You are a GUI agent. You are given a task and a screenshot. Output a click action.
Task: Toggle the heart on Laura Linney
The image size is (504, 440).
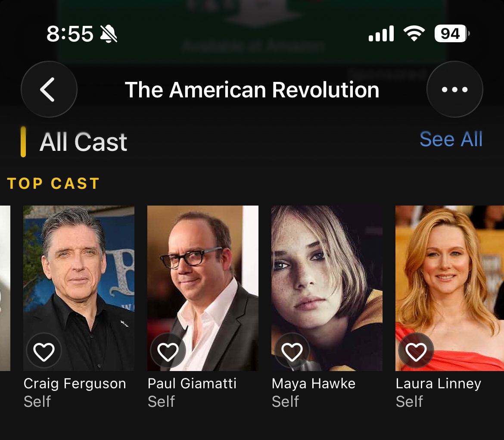416,351
